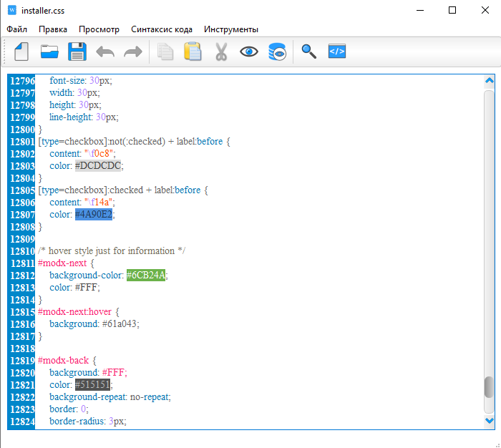Open search with the magnifying glass icon
Screen dimensions: 501x448
pos(308,52)
